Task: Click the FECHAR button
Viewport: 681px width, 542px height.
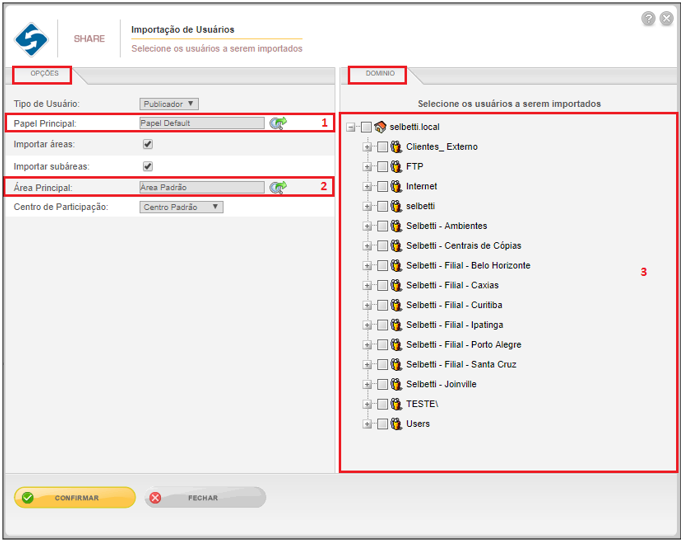Action: (x=205, y=498)
